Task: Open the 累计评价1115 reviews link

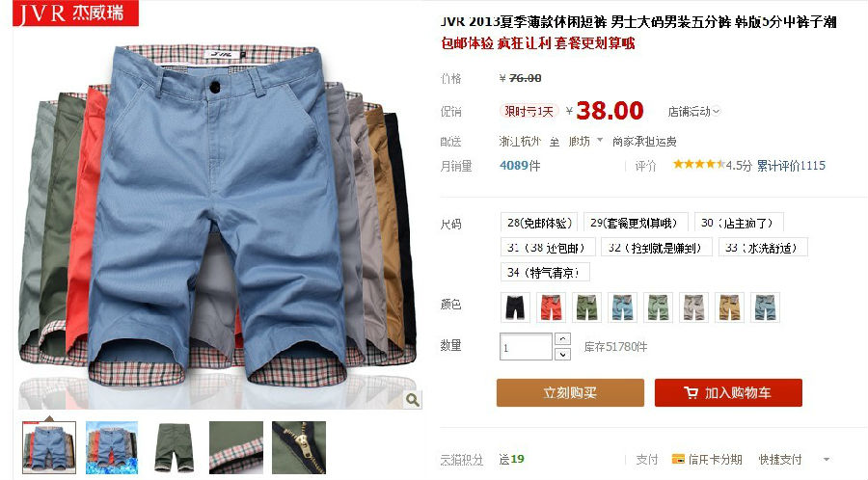Action: 791,166
